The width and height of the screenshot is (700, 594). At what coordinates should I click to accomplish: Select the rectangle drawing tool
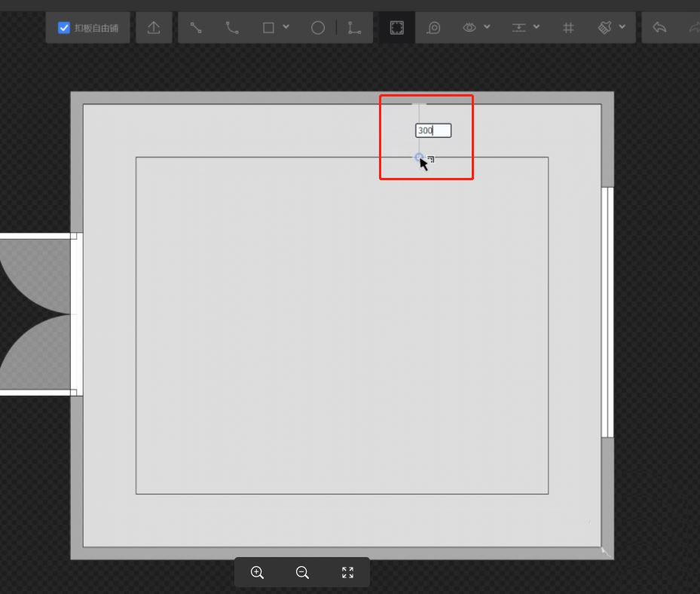268,28
